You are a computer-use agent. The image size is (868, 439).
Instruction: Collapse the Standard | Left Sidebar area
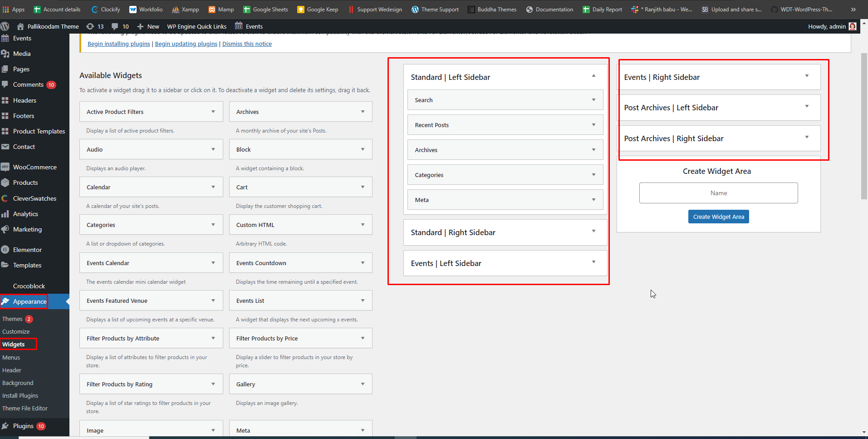(593, 76)
